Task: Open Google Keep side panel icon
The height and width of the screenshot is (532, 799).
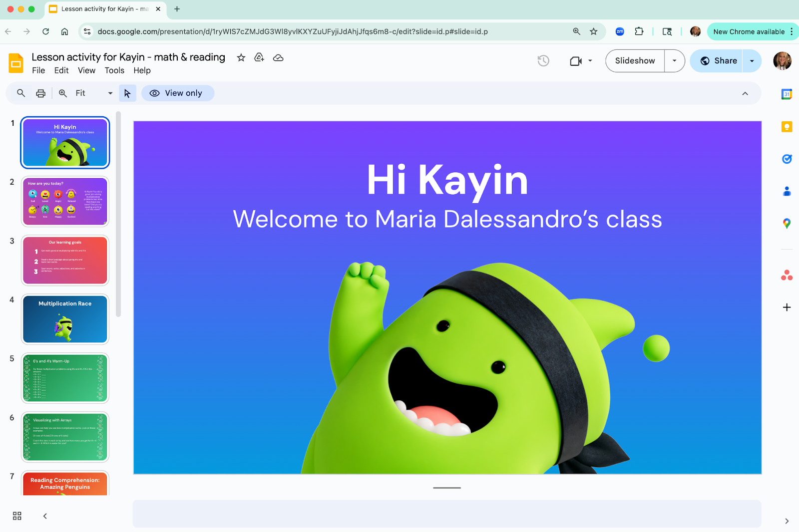Action: 787,127
